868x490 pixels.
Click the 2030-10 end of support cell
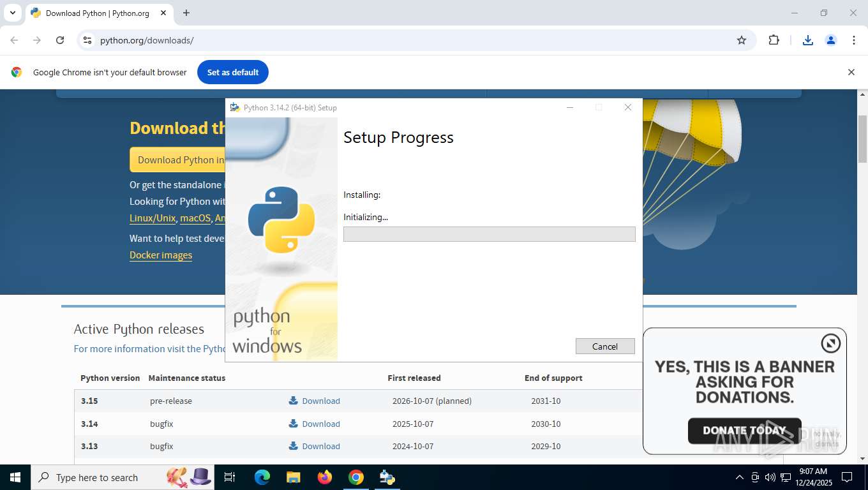pos(546,424)
